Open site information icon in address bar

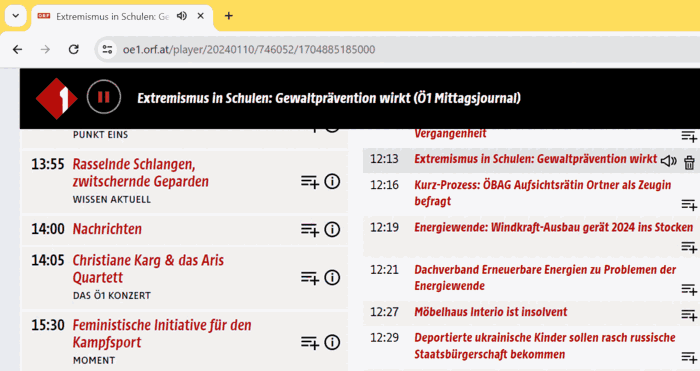tap(107, 49)
